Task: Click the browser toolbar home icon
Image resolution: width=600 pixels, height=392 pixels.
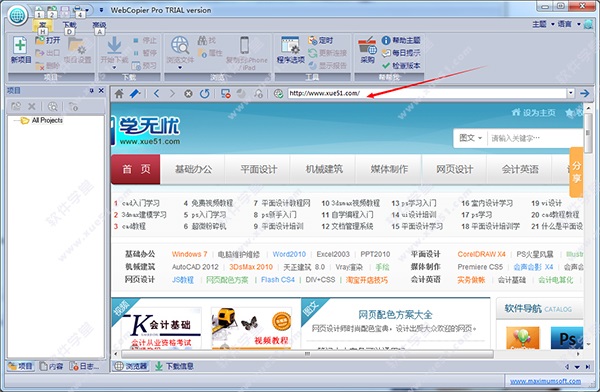Action: 119,93
